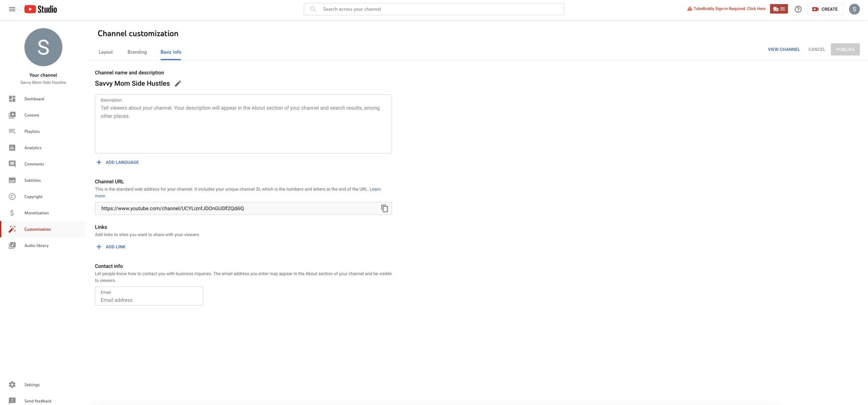868x405 pixels.
Task: Open Monetization label in sidebar
Action: [37, 213]
